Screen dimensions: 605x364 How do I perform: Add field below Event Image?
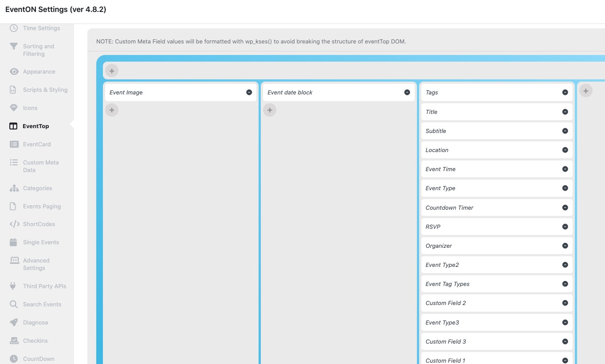[x=112, y=110]
